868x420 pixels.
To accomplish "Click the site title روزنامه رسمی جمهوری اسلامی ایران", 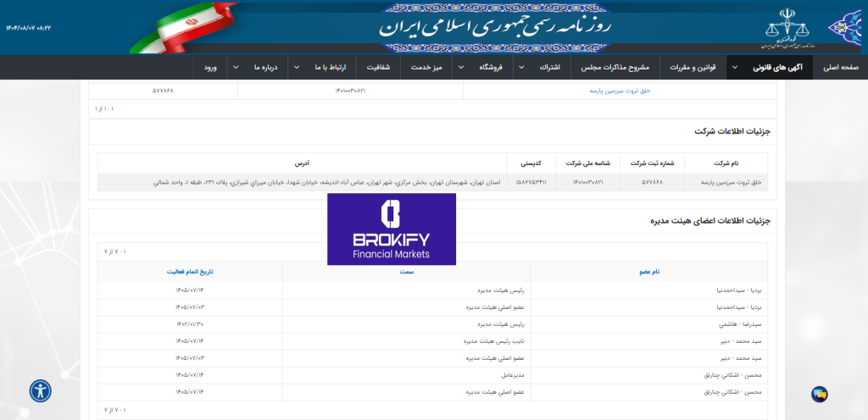I will pyautogui.click(x=494, y=28).
